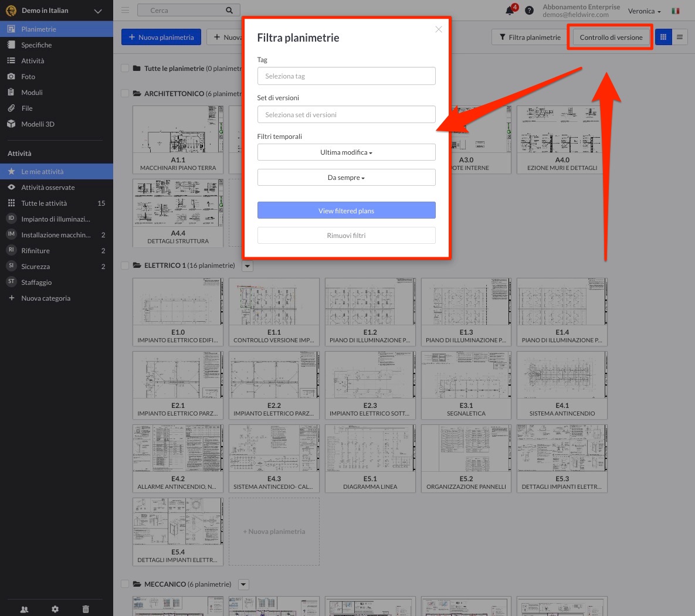Image resolution: width=695 pixels, height=616 pixels.
Task: Click the ELETTRICO 1 folder title
Action: pos(165,266)
